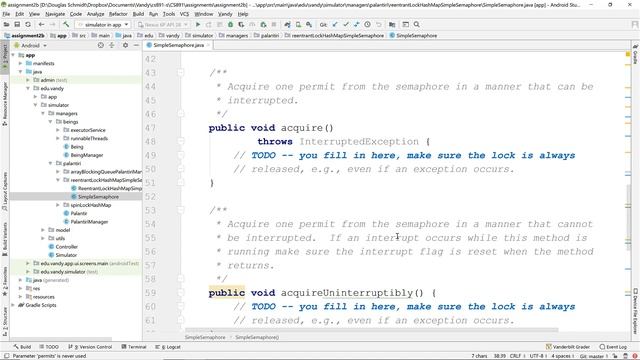Click the collapse-all icon in Project panel
640x360 pixels.
(x=111, y=45)
